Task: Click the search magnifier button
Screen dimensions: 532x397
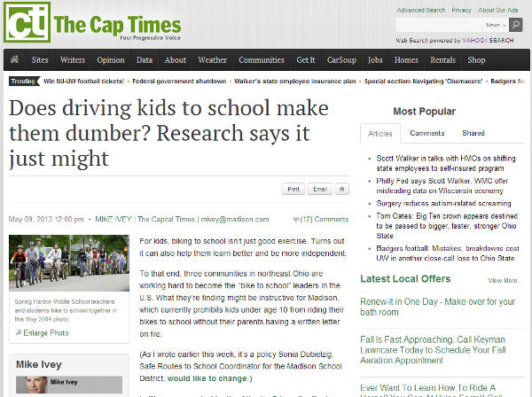Action: pos(516,25)
